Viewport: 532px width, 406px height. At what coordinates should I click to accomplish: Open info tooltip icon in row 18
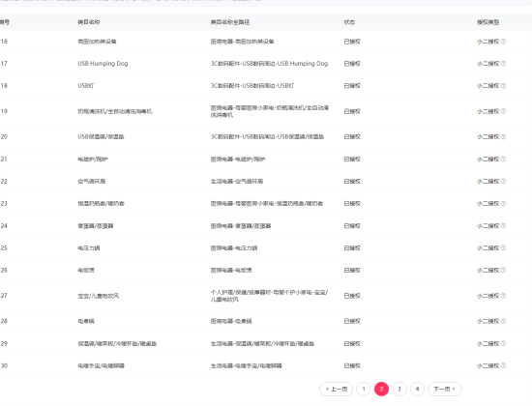pos(504,86)
